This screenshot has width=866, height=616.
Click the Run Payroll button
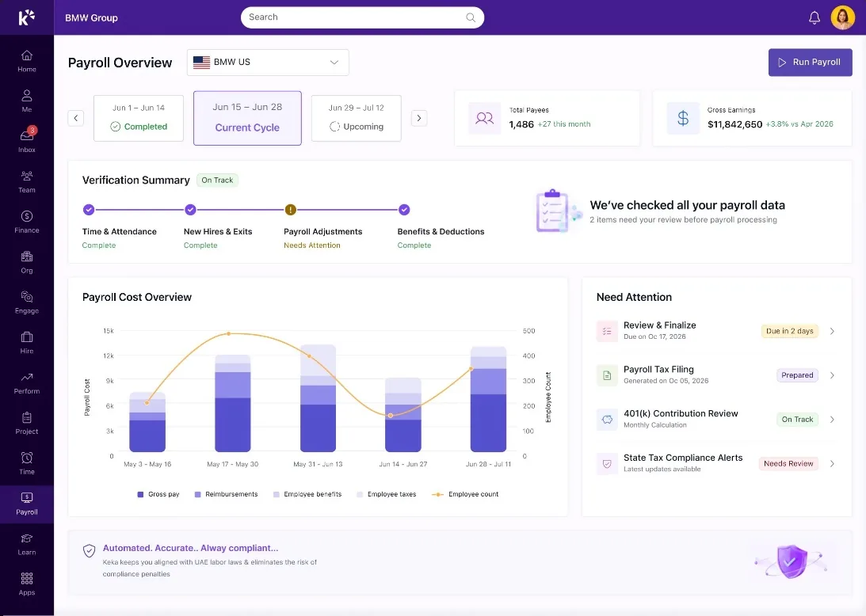coord(811,63)
